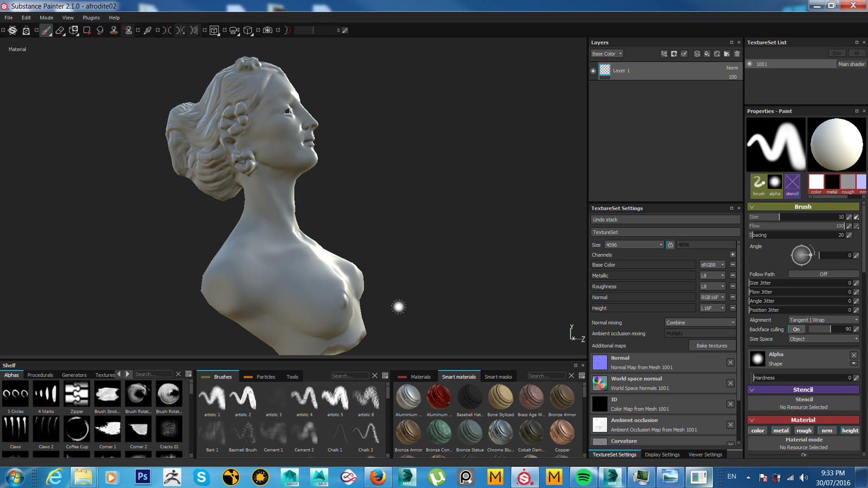This screenshot has width=868, height=488.
Task: Toggle the metal channel in Material section
Action: coord(781,431)
